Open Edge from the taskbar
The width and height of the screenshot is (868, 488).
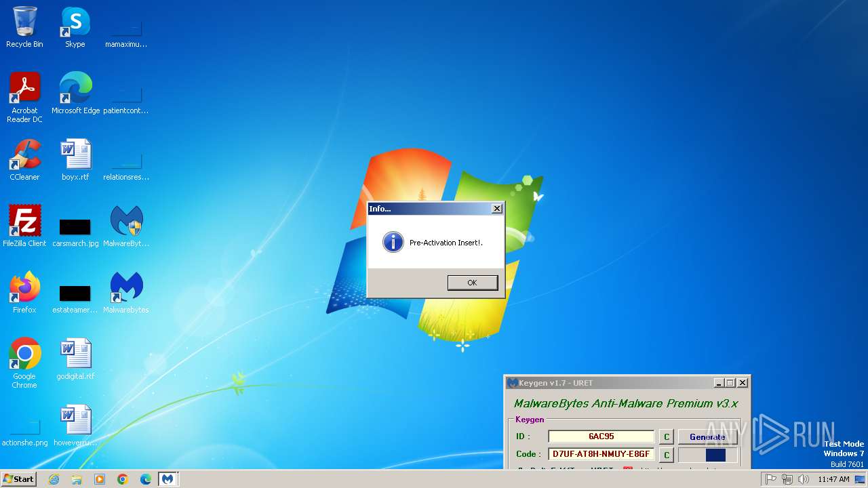pyautogui.click(x=146, y=479)
